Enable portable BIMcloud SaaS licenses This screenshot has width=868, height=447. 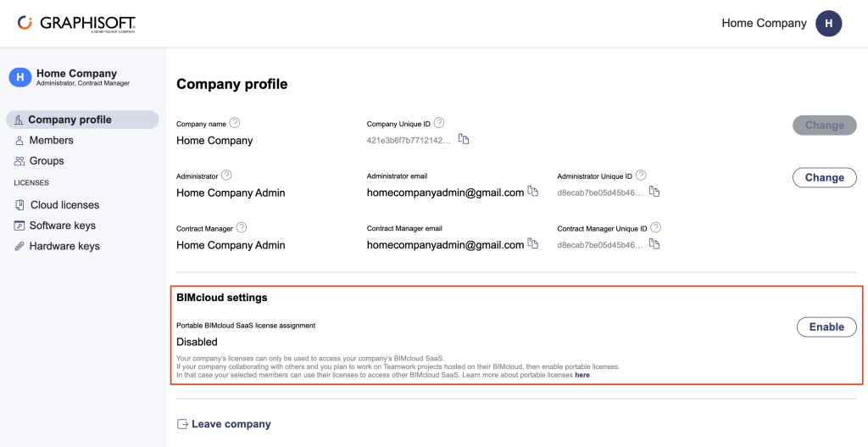(826, 327)
